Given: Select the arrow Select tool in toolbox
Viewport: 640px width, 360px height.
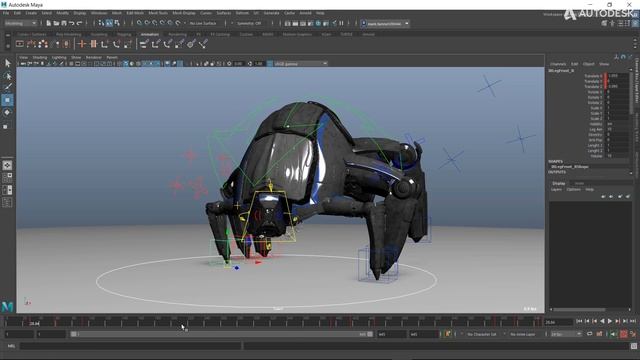Looking at the screenshot, I should 7,63.
